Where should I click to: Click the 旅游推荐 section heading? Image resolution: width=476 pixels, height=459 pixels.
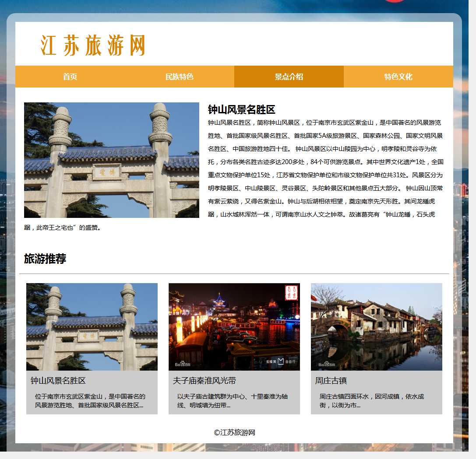point(45,259)
